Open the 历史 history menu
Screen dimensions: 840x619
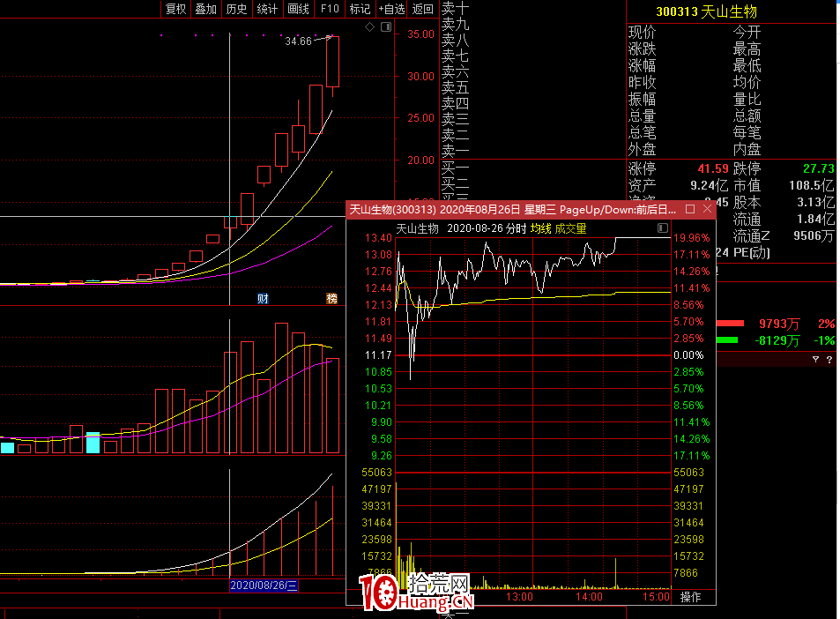point(236,9)
